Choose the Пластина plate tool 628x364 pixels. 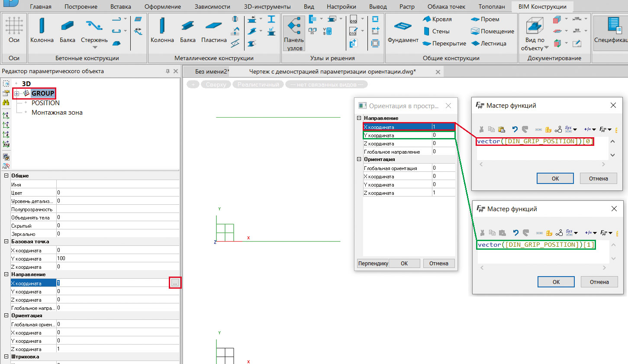click(214, 30)
